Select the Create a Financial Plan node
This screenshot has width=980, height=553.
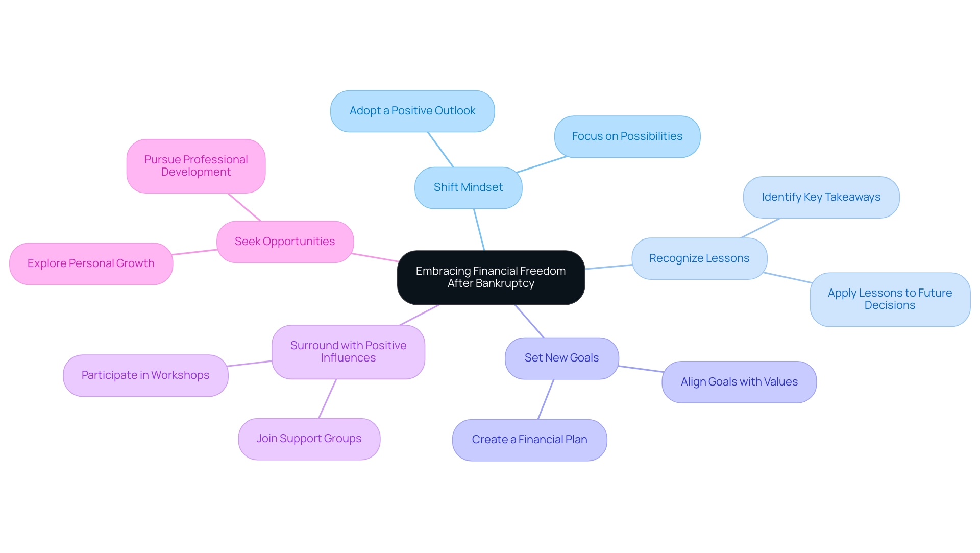528,439
